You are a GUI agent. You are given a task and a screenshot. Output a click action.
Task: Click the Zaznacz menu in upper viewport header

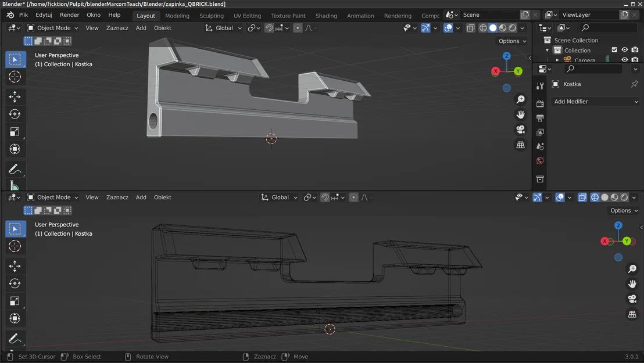point(117,28)
